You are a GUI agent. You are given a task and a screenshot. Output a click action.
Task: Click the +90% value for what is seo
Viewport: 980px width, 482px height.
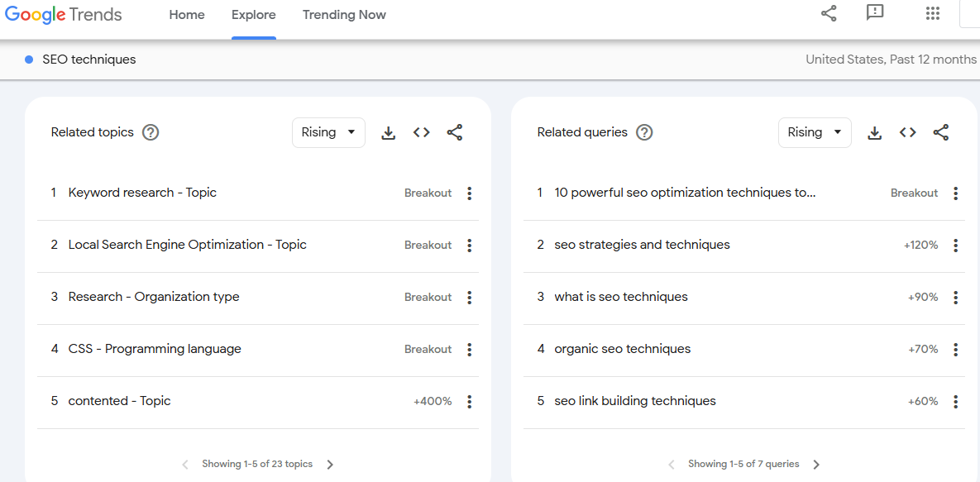pos(923,298)
